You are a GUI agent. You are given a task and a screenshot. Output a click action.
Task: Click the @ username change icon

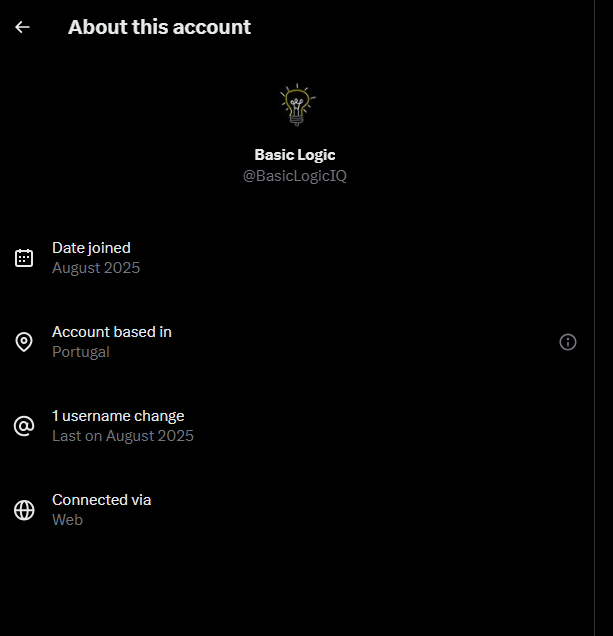click(x=24, y=426)
